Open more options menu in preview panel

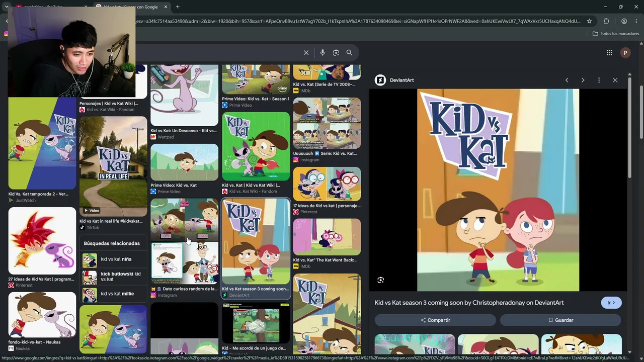599,80
